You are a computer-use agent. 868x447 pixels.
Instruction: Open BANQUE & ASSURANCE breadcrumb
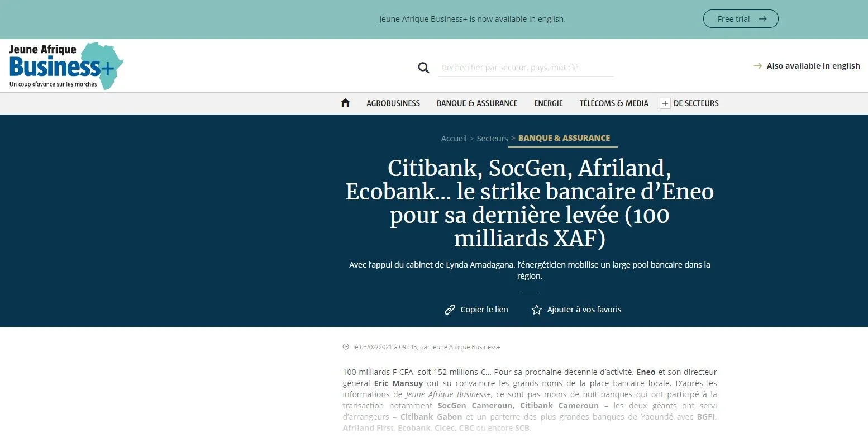(x=564, y=138)
